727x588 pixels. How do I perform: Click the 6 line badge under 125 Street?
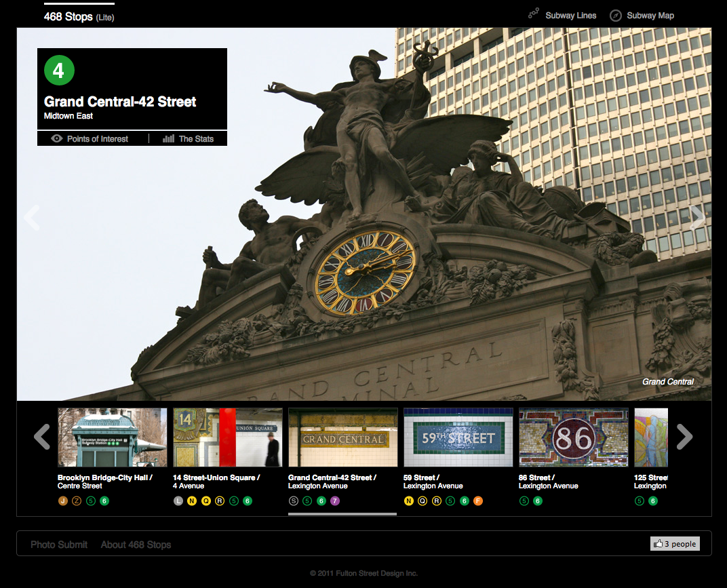click(653, 501)
